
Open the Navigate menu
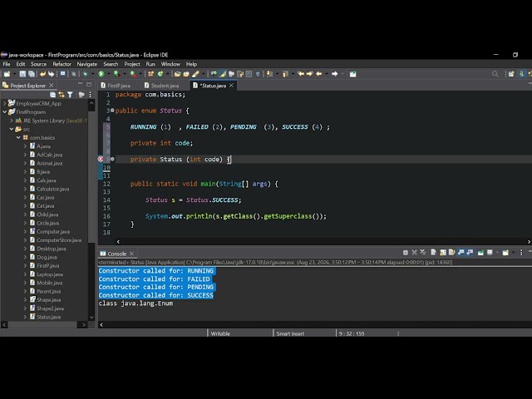pos(86,64)
